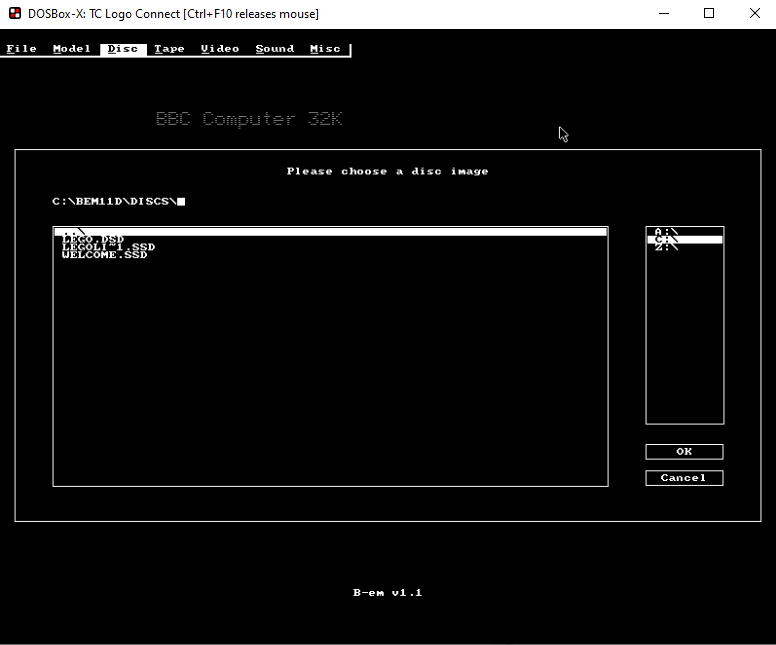Open the Video menu
Screen dimensions: 776x645
220,49
